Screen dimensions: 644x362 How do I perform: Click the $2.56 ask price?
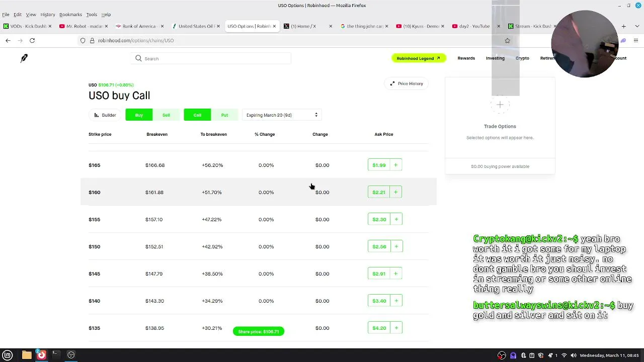[x=379, y=246]
